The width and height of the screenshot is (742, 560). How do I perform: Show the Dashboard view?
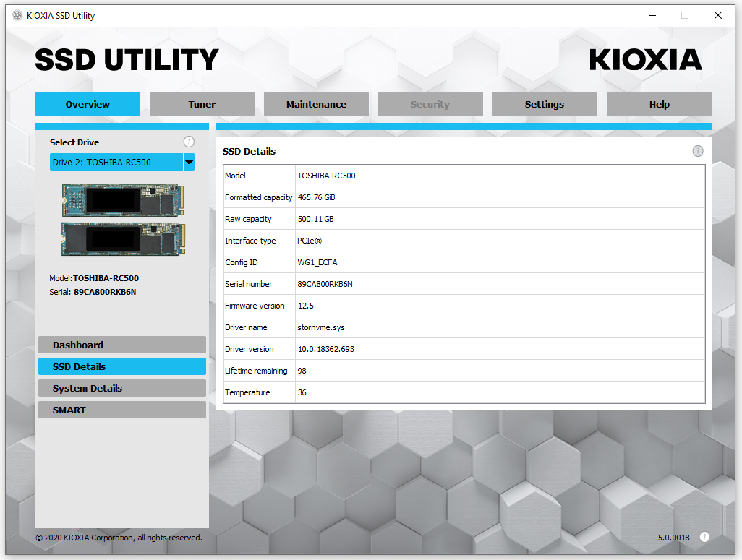[122, 345]
